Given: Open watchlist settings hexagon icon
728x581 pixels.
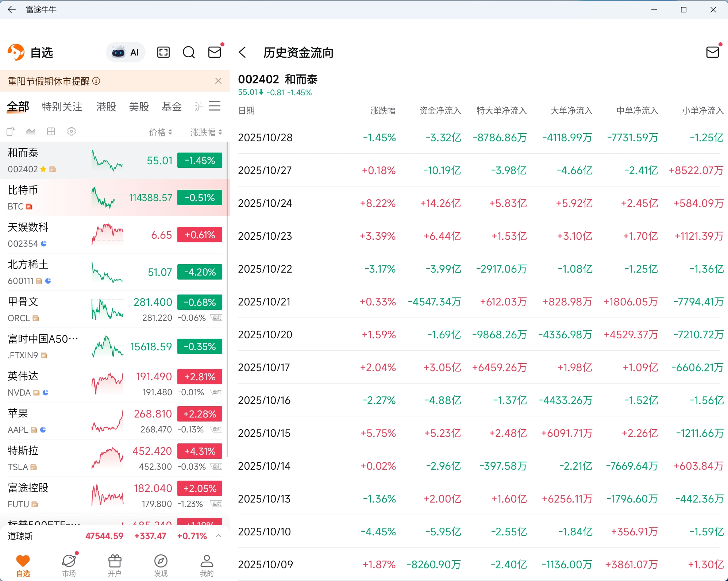Looking at the screenshot, I should point(72,131).
